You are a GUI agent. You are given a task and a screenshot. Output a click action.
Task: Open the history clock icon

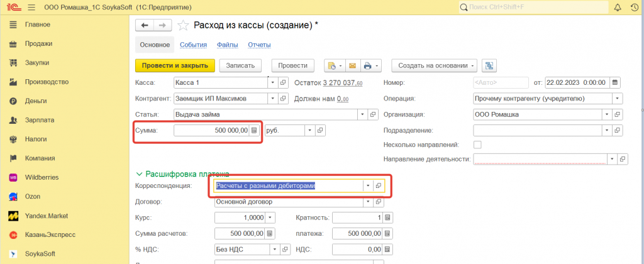[634, 8]
